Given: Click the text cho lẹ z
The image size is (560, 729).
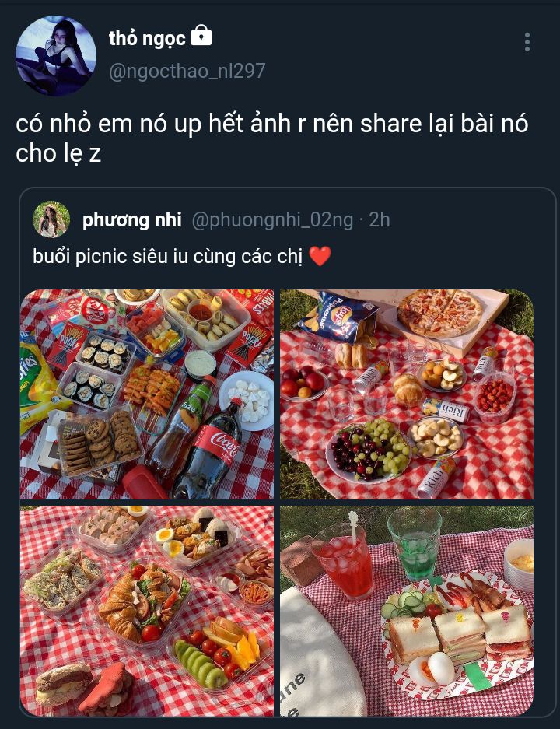Looking at the screenshot, I should coord(58,153).
